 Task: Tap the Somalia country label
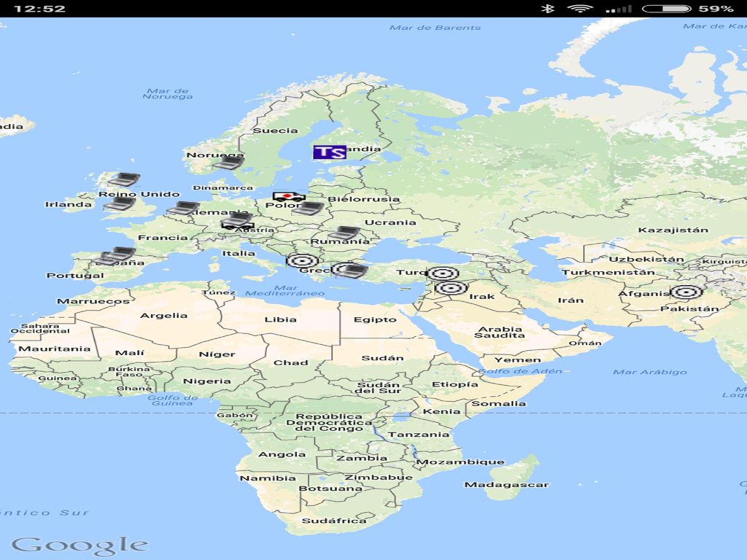click(499, 403)
